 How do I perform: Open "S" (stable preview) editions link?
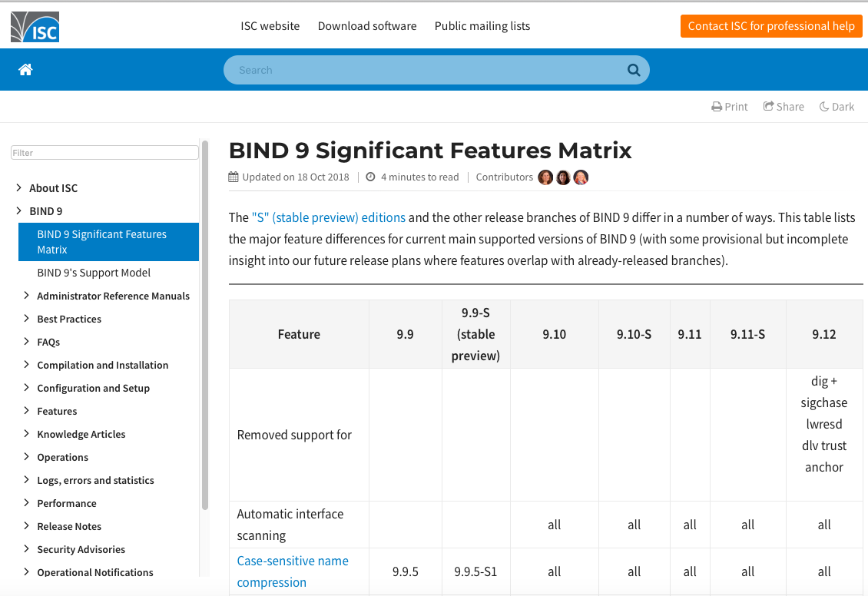pos(328,217)
